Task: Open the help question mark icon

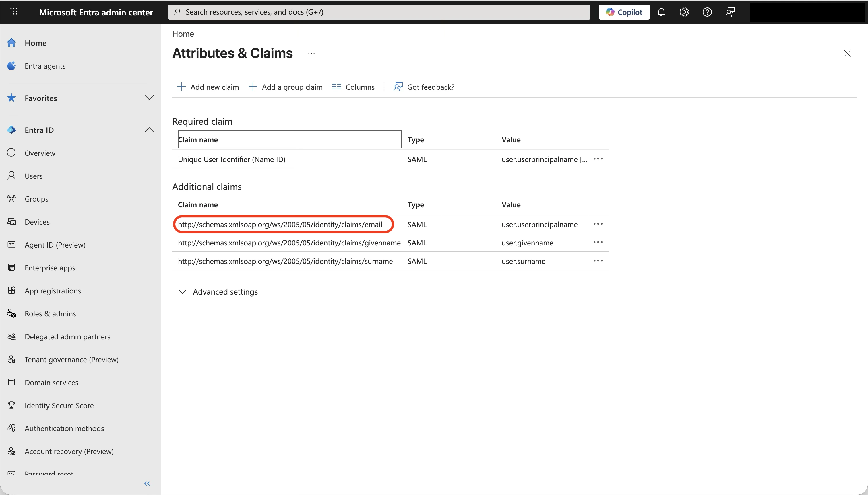Action: (707, 12)
